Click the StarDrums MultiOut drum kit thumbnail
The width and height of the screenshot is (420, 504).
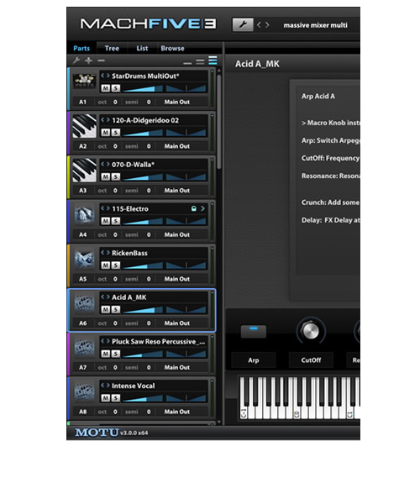[x=84, y=81]
